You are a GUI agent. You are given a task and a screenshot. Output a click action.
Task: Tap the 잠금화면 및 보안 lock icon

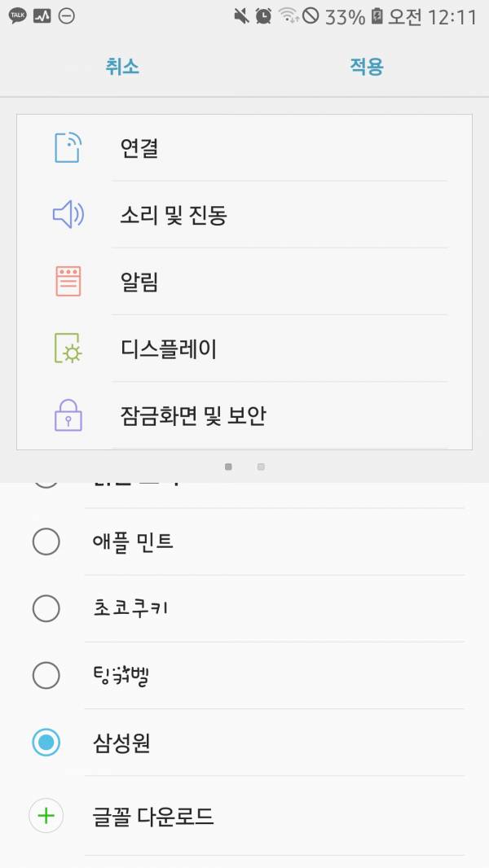pyautogui.click(x=68, y=416)
